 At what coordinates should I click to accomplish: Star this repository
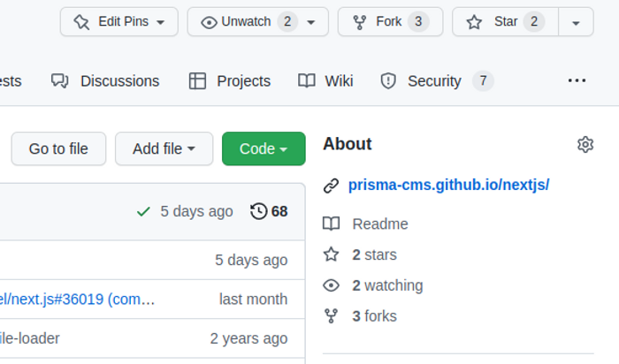505,22
